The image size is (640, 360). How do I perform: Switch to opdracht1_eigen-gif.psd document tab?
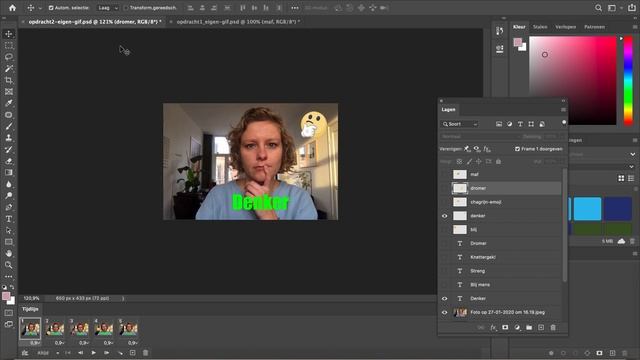pos(238,22)
